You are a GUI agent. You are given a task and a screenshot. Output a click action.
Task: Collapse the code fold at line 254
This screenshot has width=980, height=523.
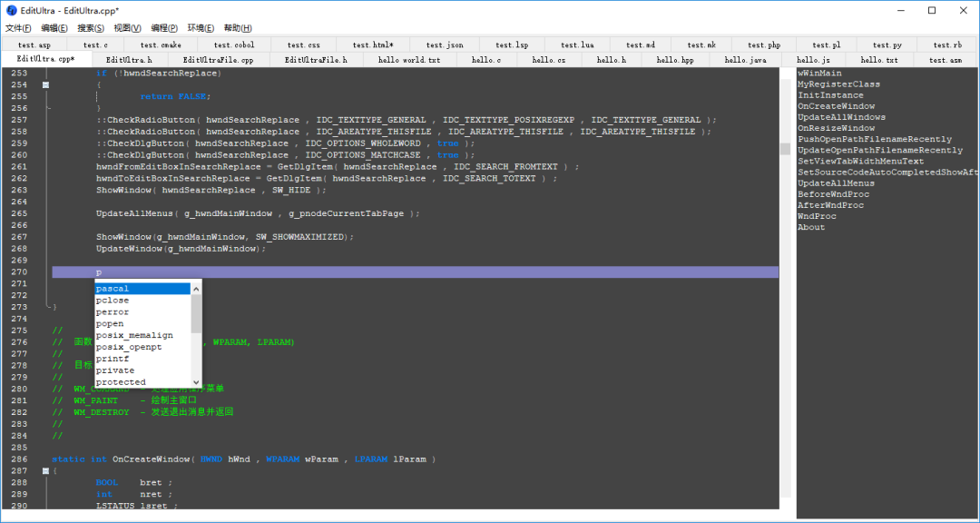(45, 84)
